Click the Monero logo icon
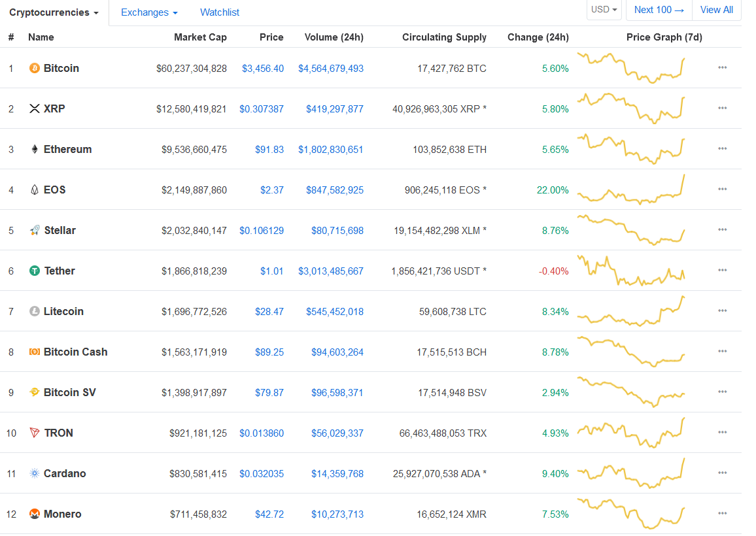Image resolution: width=756 pixels, height=536 pixels. coord(34,514)
